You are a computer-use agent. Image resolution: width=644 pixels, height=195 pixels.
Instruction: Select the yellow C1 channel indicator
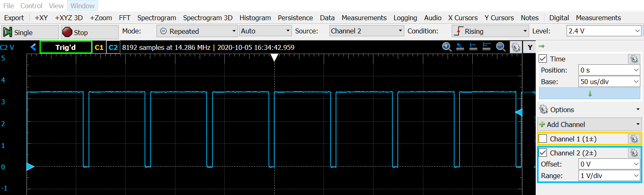click(99, 47)
